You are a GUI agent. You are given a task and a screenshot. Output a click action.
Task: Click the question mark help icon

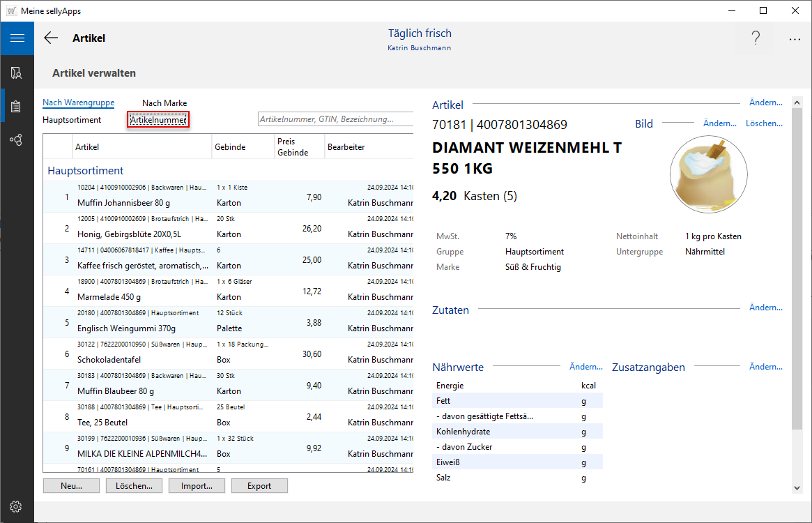(x=755, y=38)
